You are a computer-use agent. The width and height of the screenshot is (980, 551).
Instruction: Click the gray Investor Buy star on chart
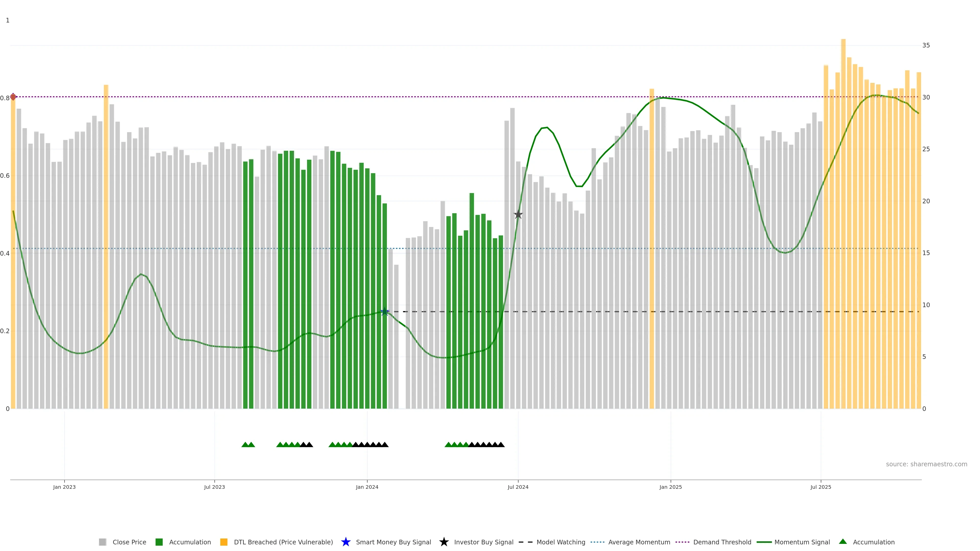[x=518, y=215]
